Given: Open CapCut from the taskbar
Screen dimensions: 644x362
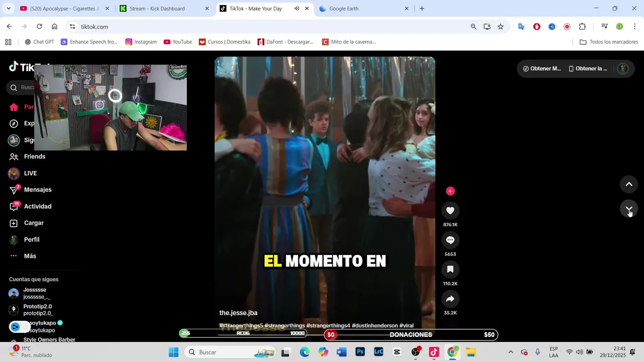Looking at the screenshot, I should [x=397, y=352].
